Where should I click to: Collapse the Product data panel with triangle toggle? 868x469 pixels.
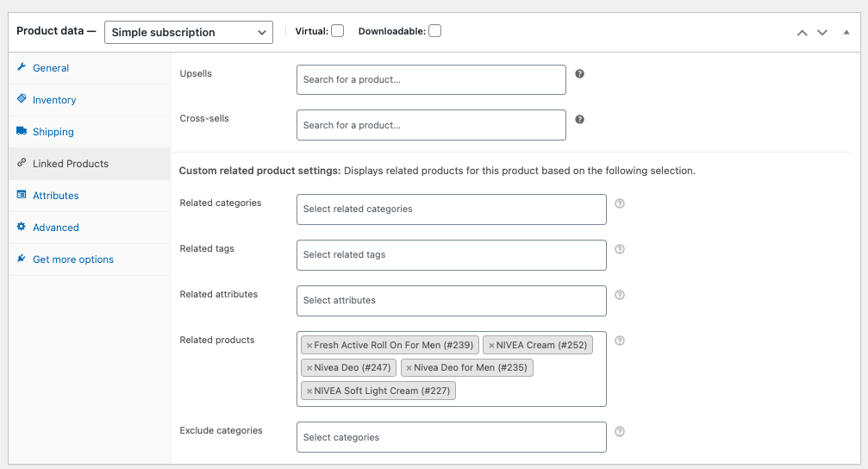pos(846,32)
